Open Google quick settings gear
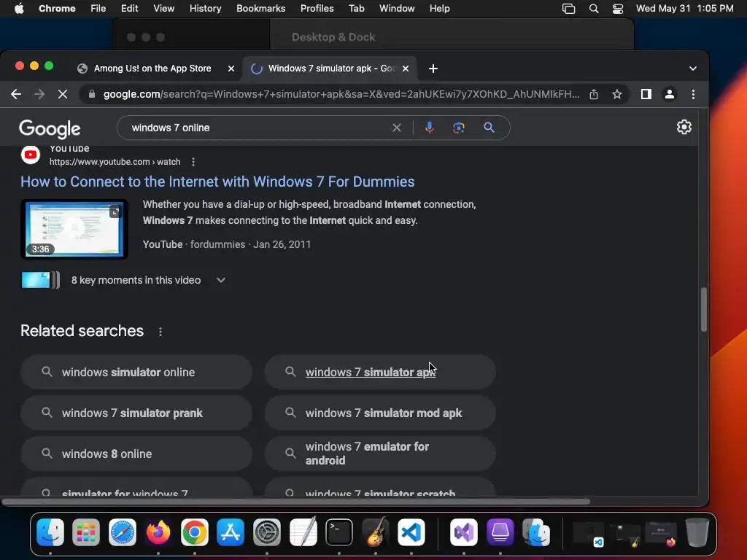Image resolution: width=747 pixels, height=560 pixels. pyautogui.click(x=684, y=127)
